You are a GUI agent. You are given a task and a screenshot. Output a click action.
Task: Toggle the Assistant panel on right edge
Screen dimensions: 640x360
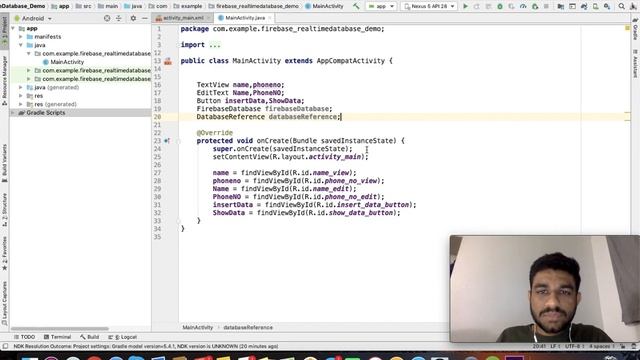(635, 63)
